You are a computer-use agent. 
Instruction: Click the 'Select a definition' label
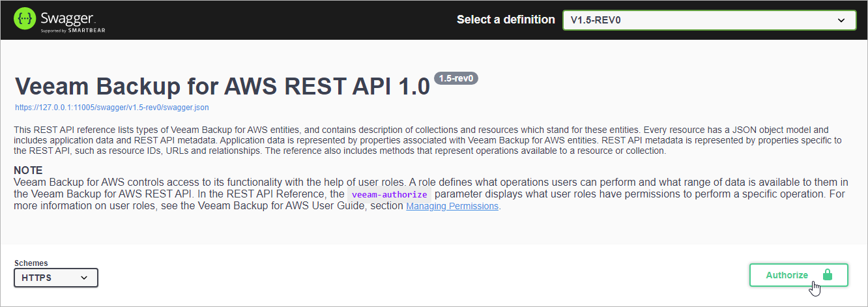coord(506,20)
